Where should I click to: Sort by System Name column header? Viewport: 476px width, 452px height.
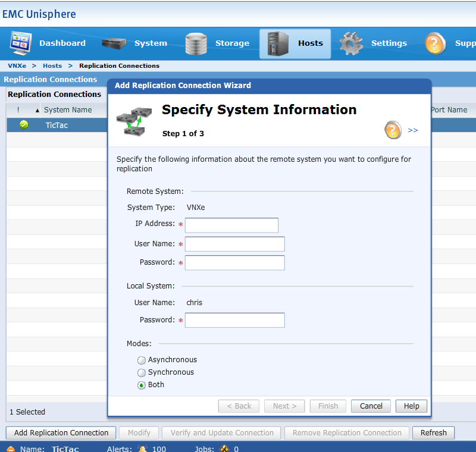[x=68, y=110]
